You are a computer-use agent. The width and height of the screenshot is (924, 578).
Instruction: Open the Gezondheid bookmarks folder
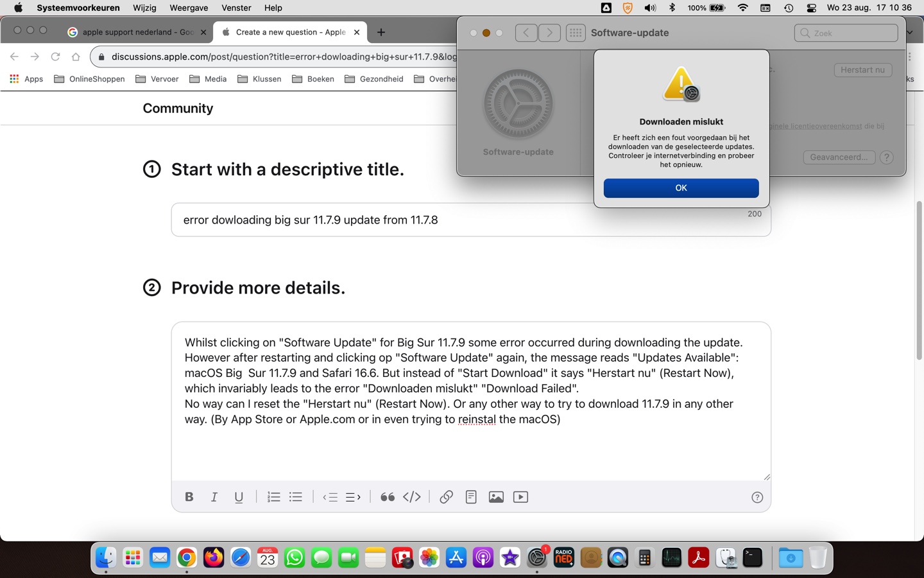pyautogui.click(x=374, y=79)
